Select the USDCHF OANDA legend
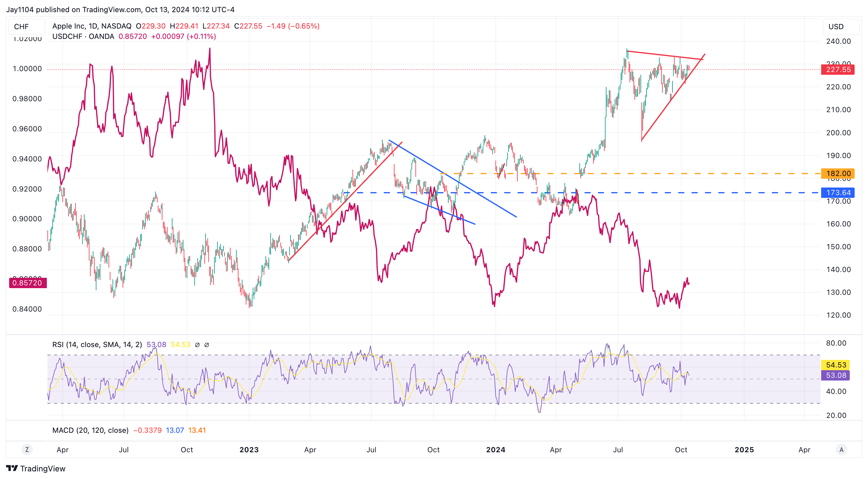This screenshot has height=479, width=868. point(83,36)
